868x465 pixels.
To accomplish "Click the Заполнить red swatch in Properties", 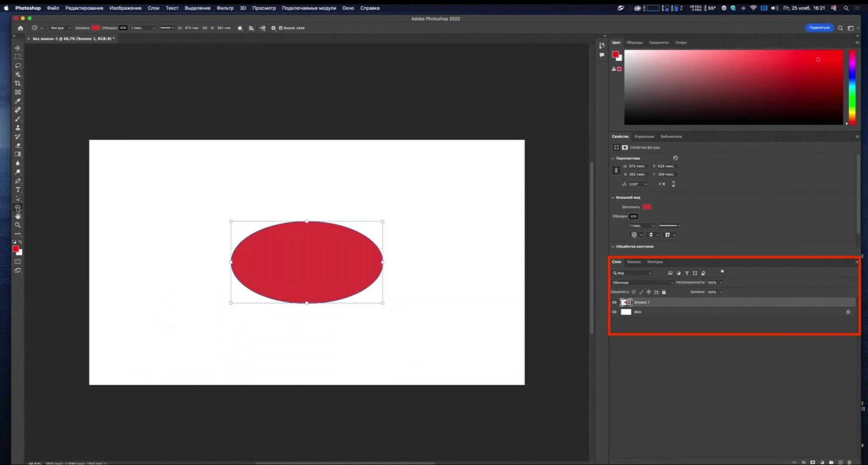I will 647,207.
